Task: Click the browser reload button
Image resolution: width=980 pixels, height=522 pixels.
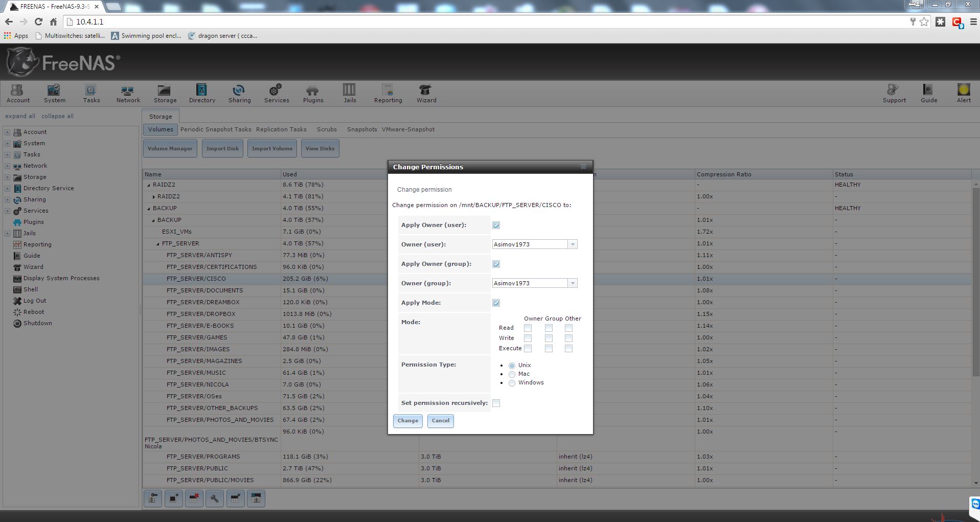Action: tap(38, 21)
